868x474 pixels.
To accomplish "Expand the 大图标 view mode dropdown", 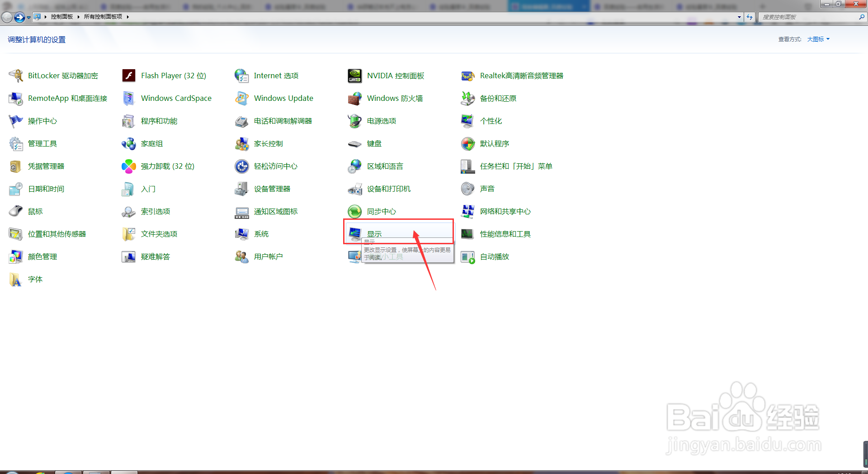I will [818, 39].
